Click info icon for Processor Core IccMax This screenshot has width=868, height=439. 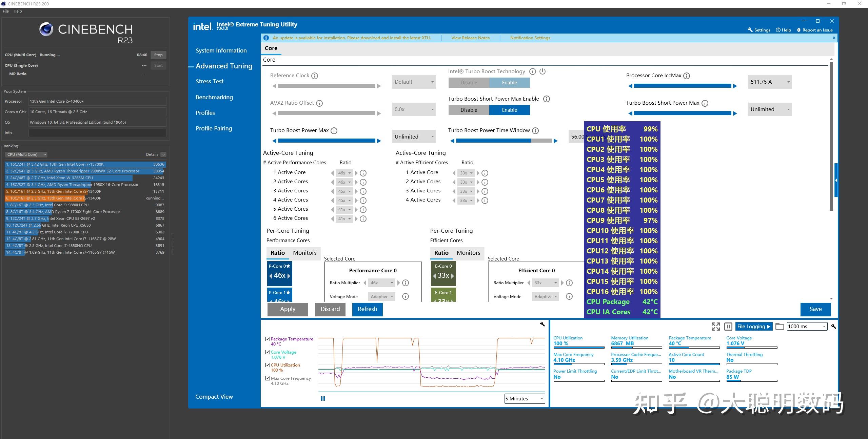(687, 76)
